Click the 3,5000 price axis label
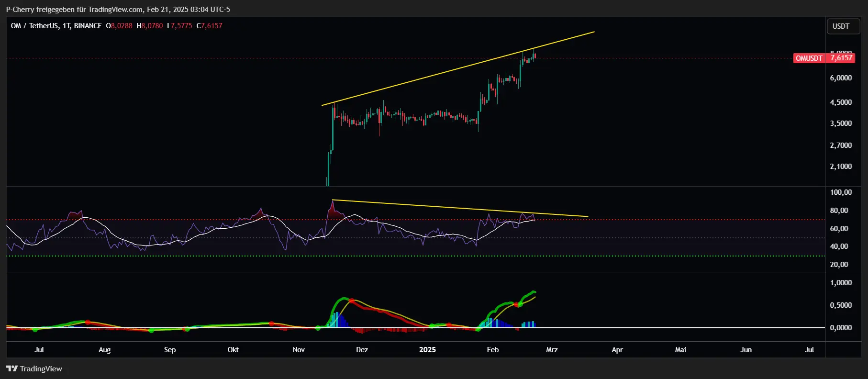868x379 pixels. pos(841,123)
